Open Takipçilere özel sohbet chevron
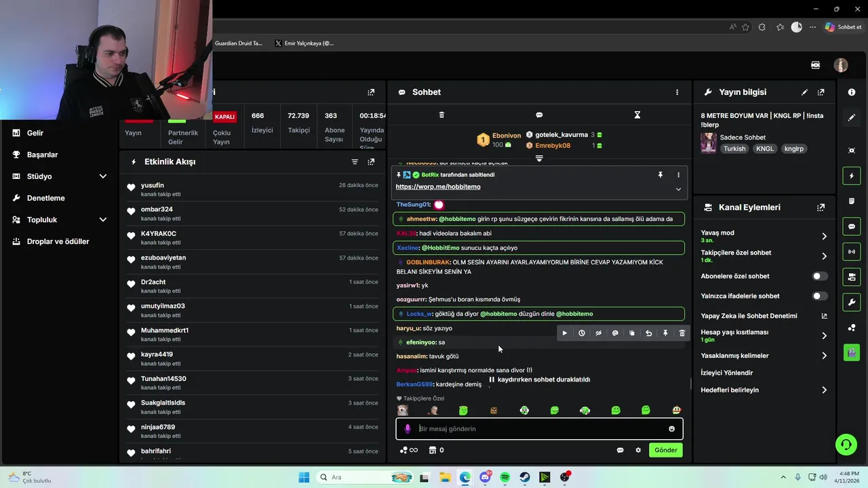Viewport: 868px width, 488px height. click(825, 256)
